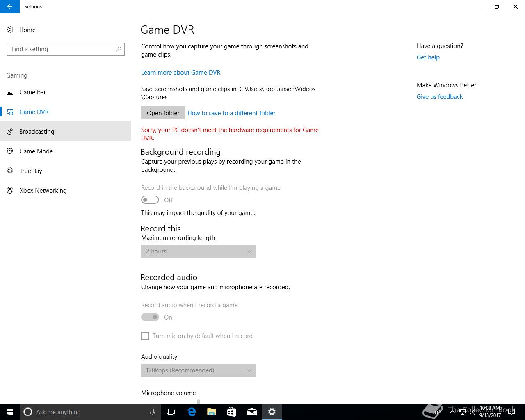The image size is (525, 420).
Task: Click the Game DVR page title
Action: pos(167,30)
